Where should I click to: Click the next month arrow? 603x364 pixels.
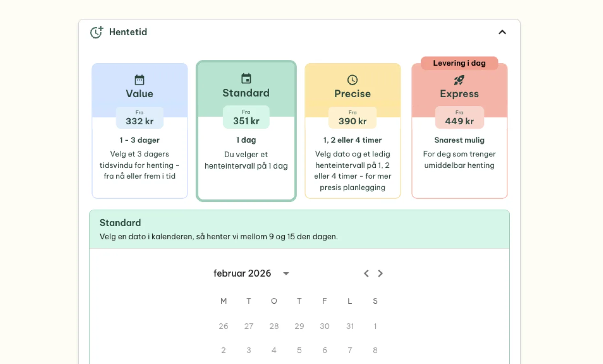[x=380, y=273]
